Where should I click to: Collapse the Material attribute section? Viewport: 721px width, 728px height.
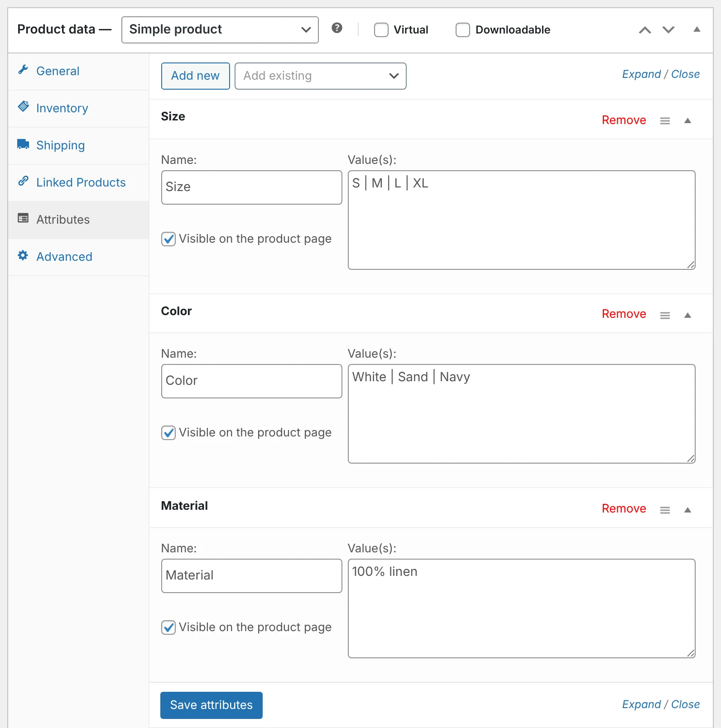[687, 510]
